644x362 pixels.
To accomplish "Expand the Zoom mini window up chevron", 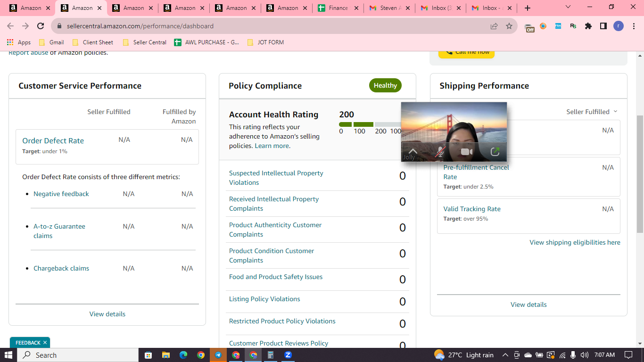I will point(413,151).
